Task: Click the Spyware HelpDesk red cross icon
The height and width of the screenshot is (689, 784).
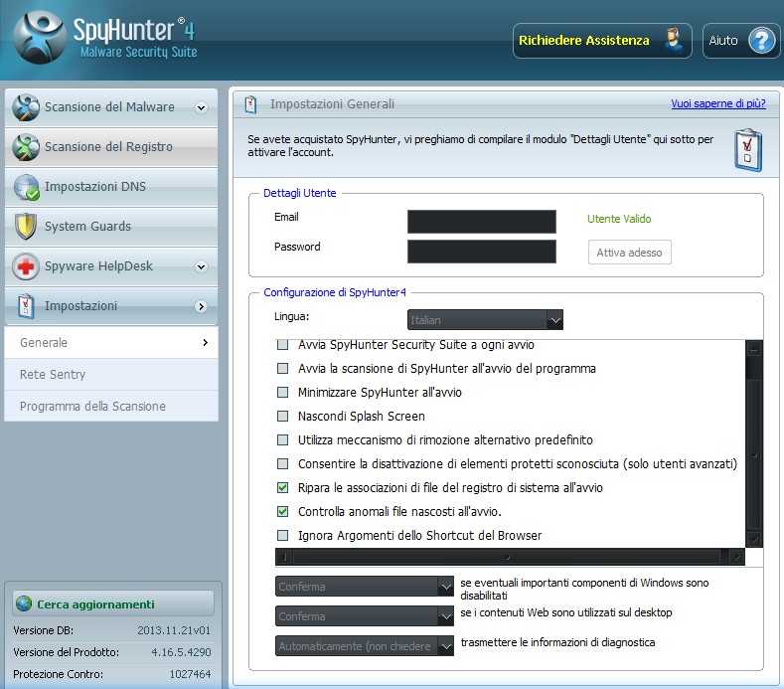Action: coord(26,266)
